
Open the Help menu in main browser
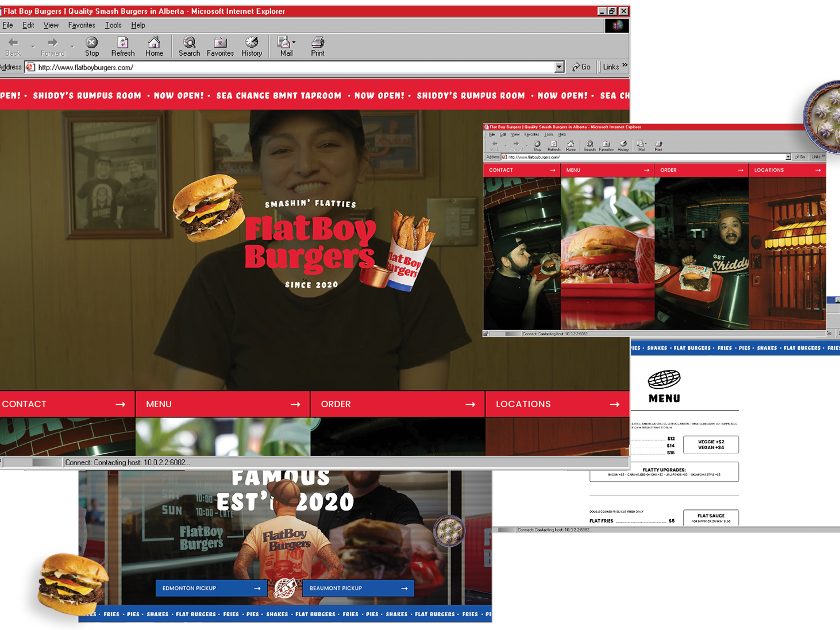[138, 25]
